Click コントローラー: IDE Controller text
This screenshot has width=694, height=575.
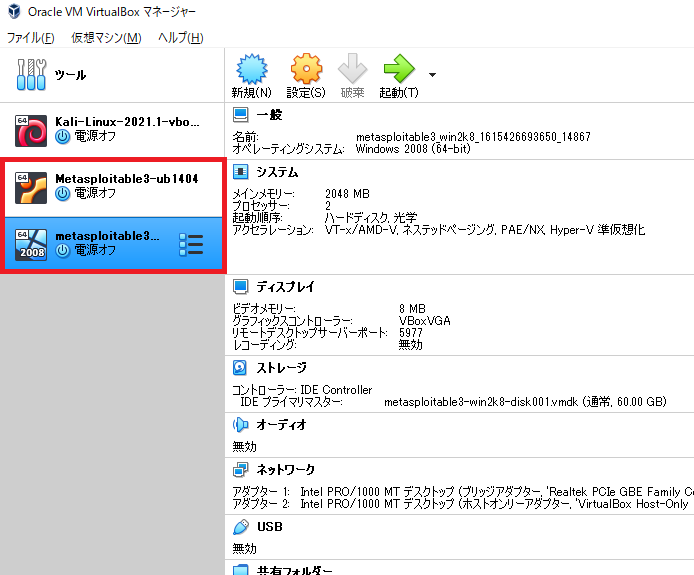302,390
